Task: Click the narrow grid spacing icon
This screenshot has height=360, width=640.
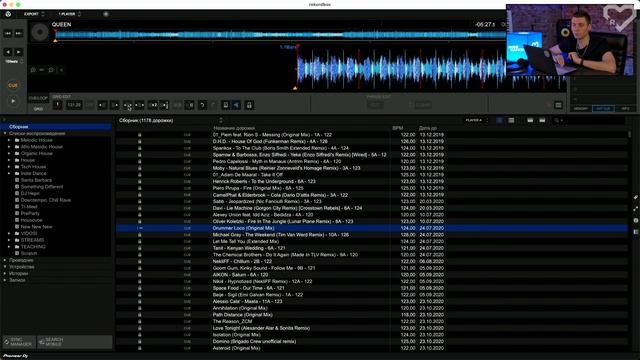Action: tap(127, 105)
